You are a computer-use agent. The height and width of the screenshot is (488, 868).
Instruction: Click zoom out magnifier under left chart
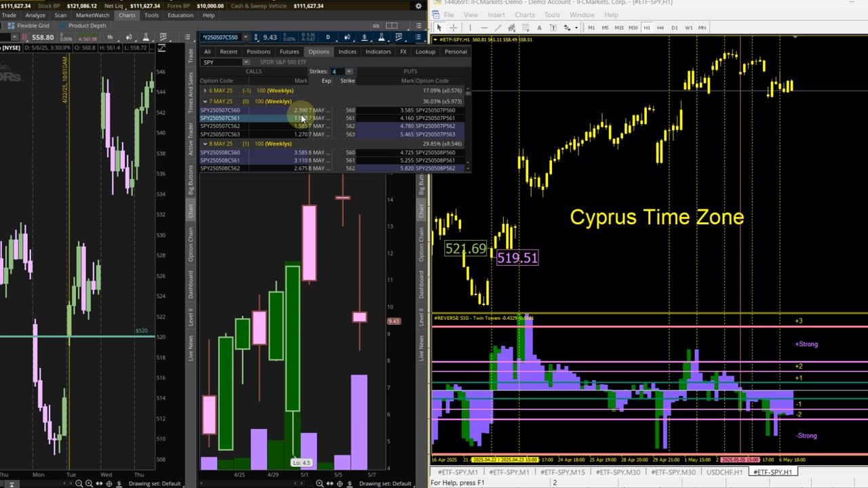pyautogui.click(x=79, y=483)
